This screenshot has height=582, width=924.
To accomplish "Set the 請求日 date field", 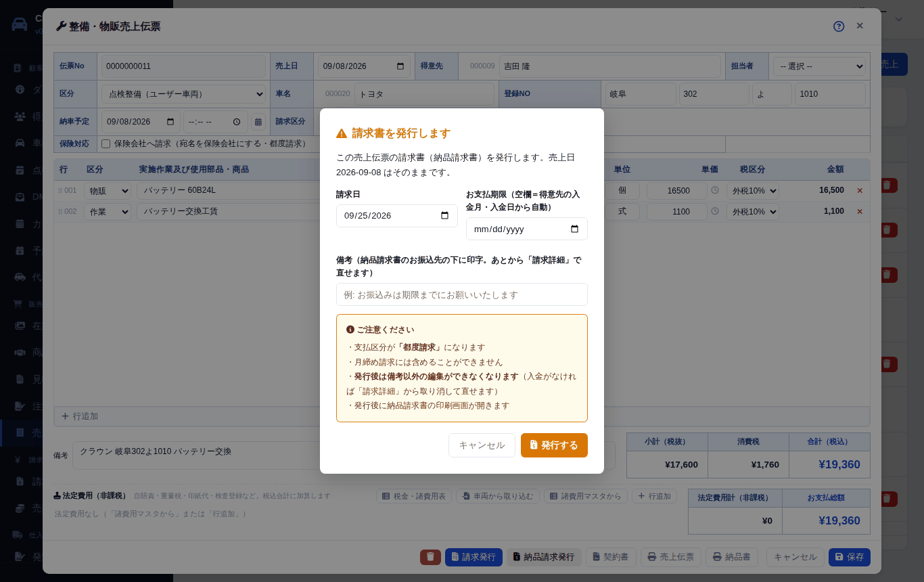I will [397, 216].
